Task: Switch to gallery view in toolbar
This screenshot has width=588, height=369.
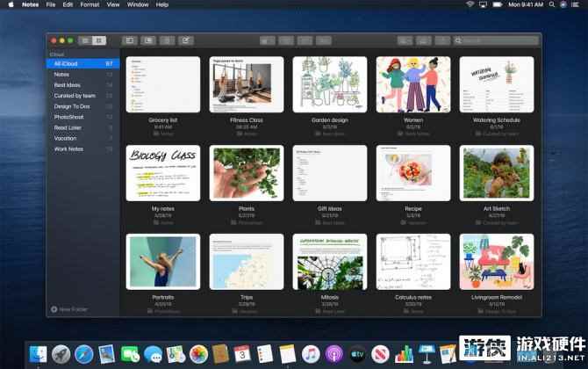Action: [x=99, y=40]
